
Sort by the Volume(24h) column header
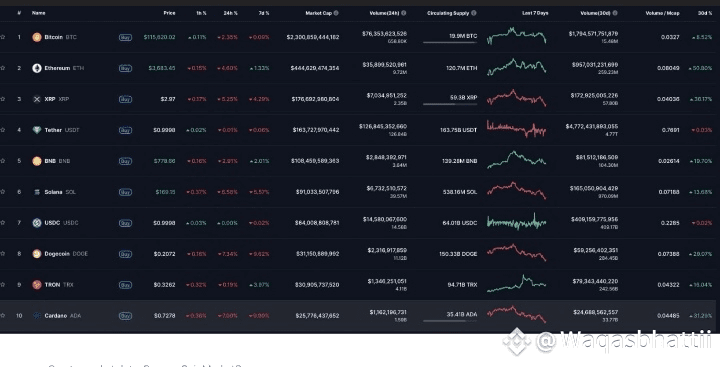(384, 13)
